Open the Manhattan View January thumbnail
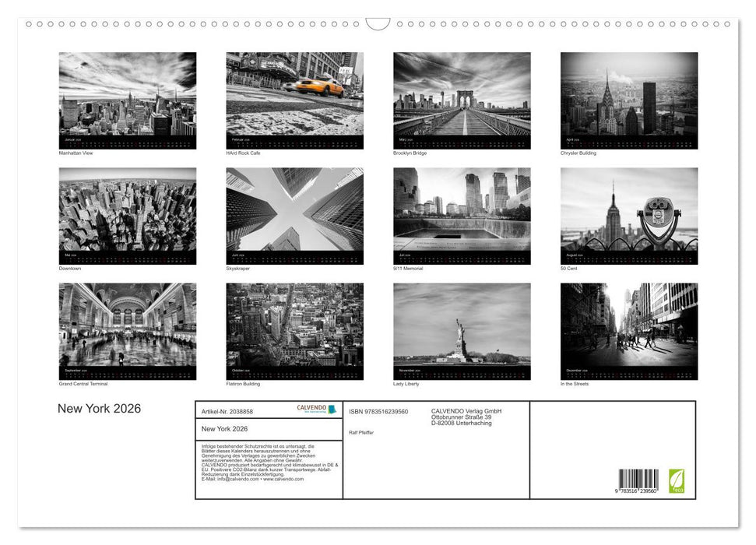 126,100
